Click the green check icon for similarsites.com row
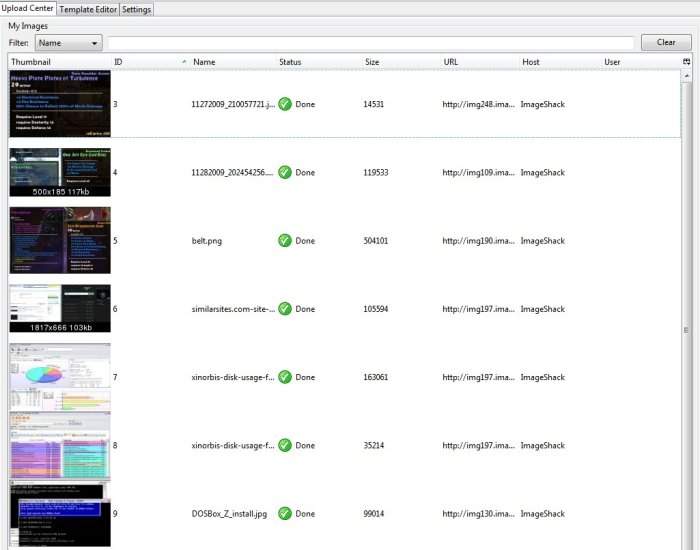Viewport: 700px width, 550px height. (285, 309)
